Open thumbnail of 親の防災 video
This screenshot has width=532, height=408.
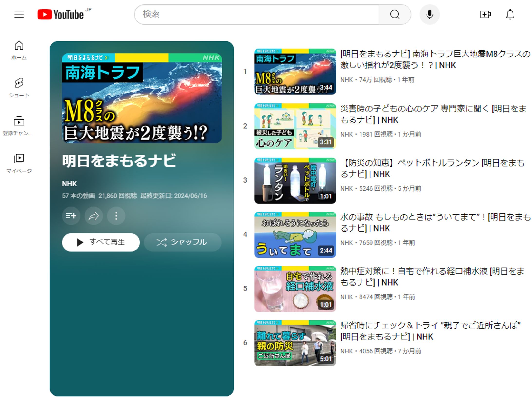tap(295, 343)
